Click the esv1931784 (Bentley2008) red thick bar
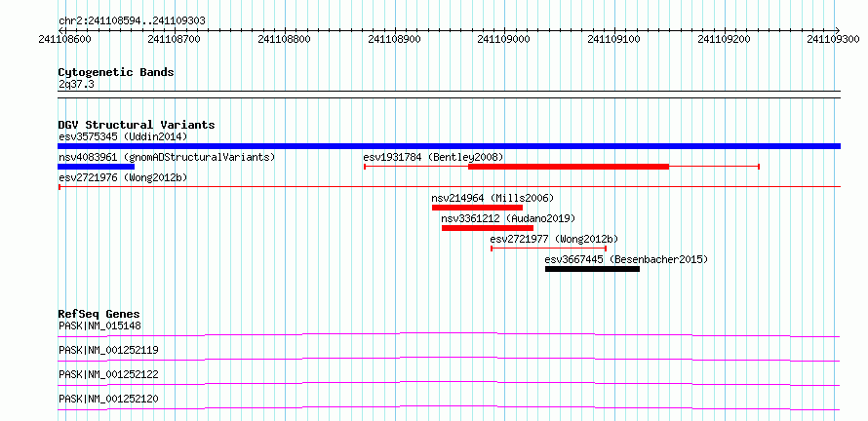Screen dimensions: 868x421 [x=569, y=167]
